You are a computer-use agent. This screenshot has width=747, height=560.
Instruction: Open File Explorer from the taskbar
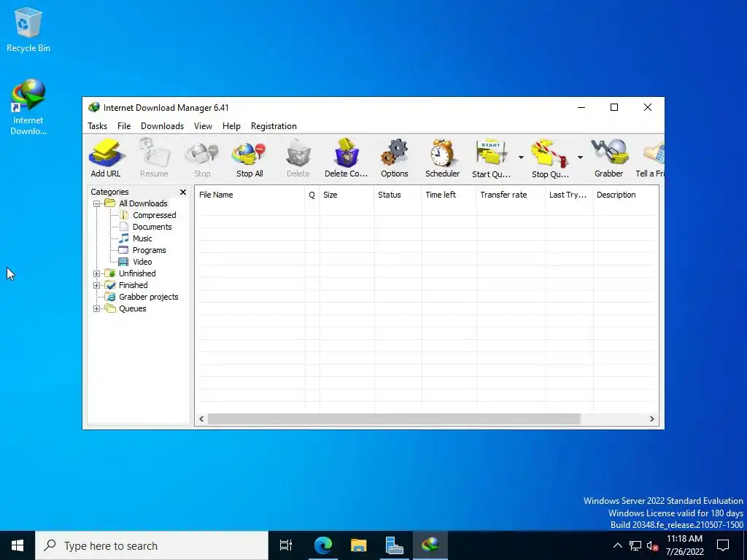358,545
